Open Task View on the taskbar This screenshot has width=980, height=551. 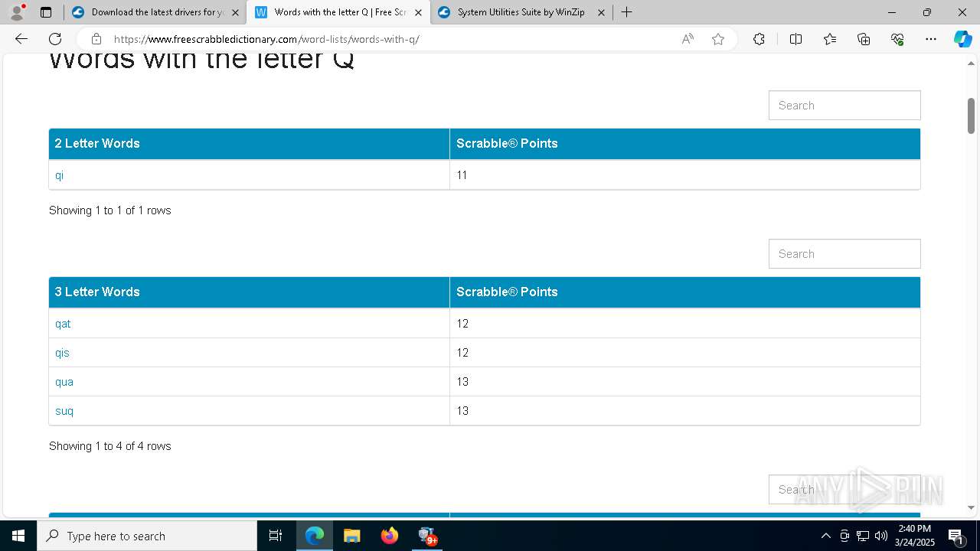click(276, 536)
